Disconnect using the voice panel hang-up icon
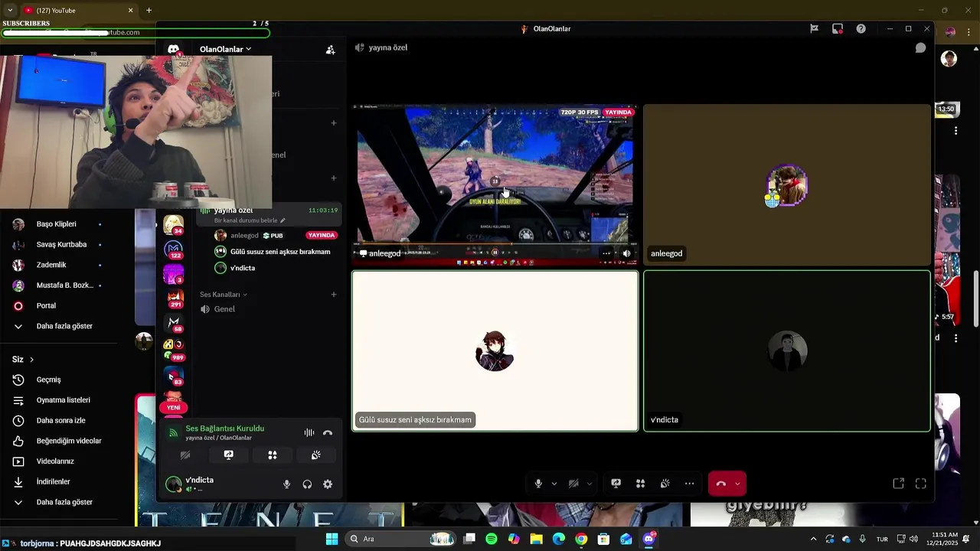The width and height of the screenshot is (980, 551). [x=328, y=432]
